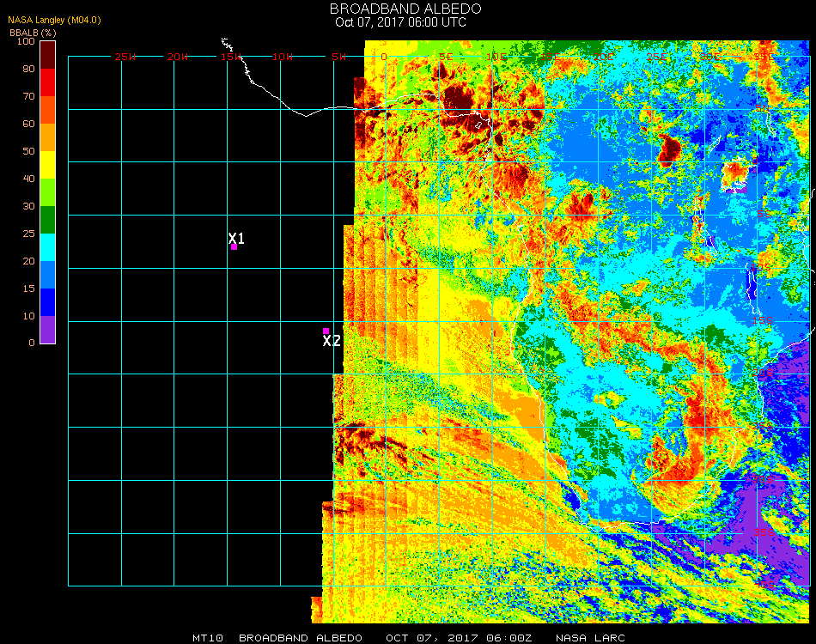Click the NASA LARC footer text
The width and height of the screenshot is (816, 644).
coord(592,638)
